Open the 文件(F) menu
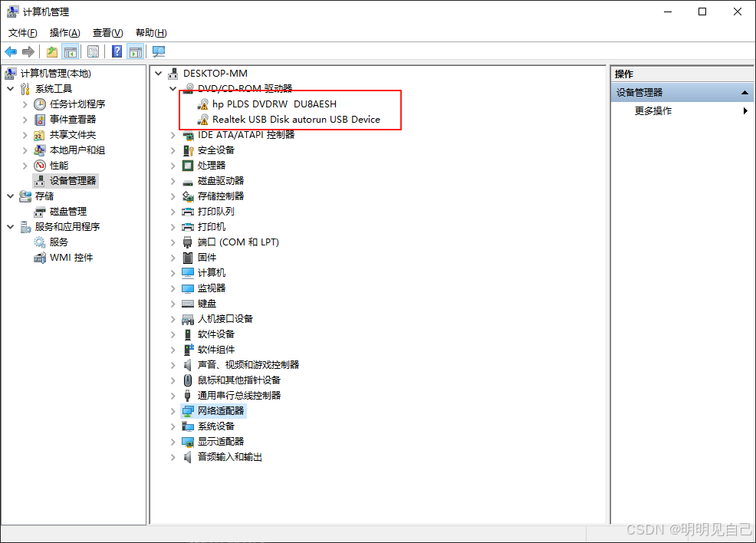The image size is (756, 543). [x=23, y=33]
